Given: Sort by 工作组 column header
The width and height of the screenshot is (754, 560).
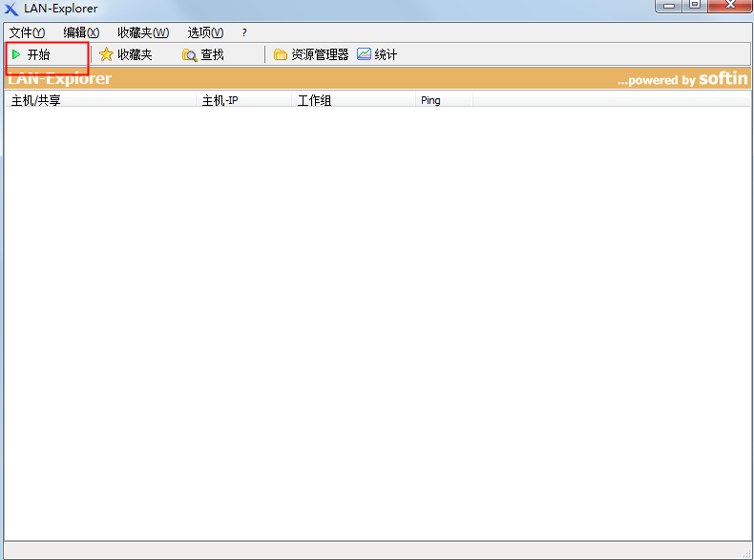Looking at the screenshot, I should pos(353,100).
